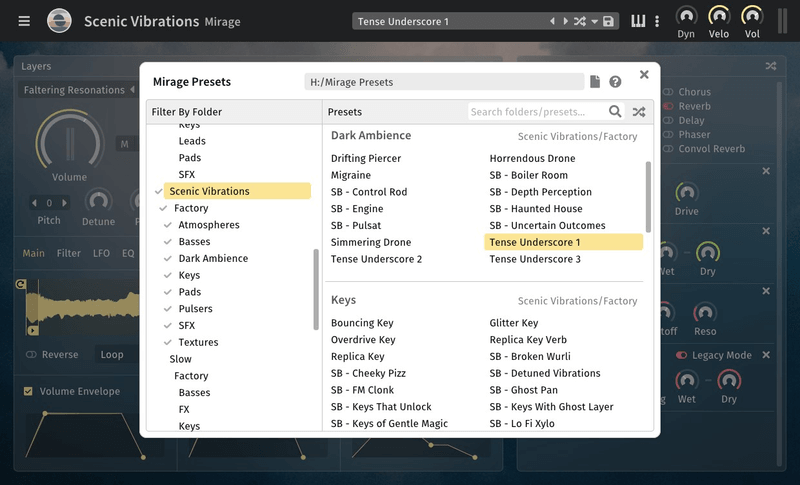Open the three-dot options menu

[x=659, y=21]
